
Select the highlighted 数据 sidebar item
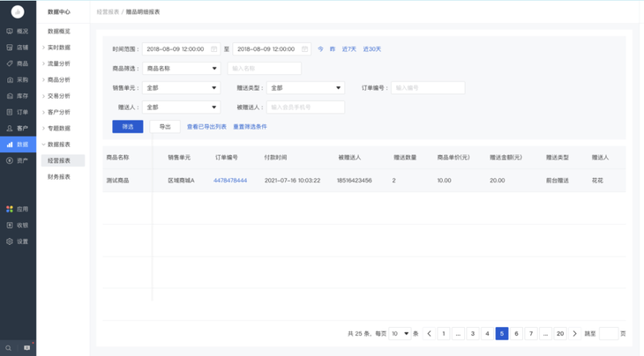(18, 145)
